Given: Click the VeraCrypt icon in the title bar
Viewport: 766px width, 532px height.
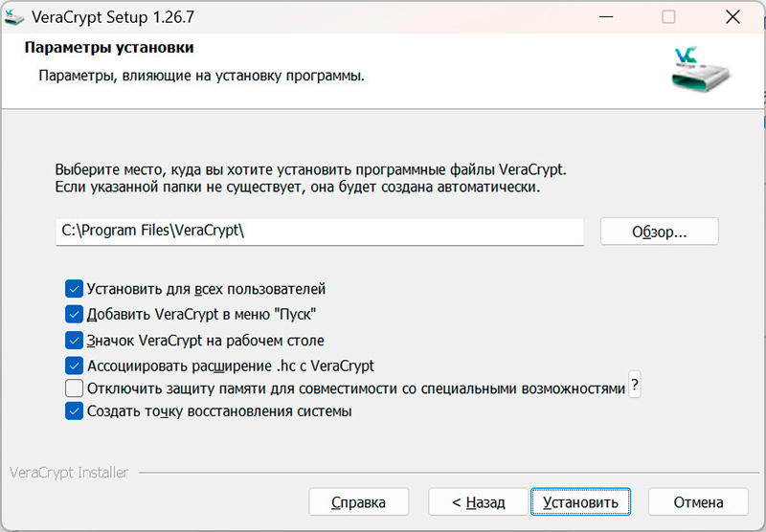Looking at the screenshot, I should pyautogui.click(x=14, y=16).
